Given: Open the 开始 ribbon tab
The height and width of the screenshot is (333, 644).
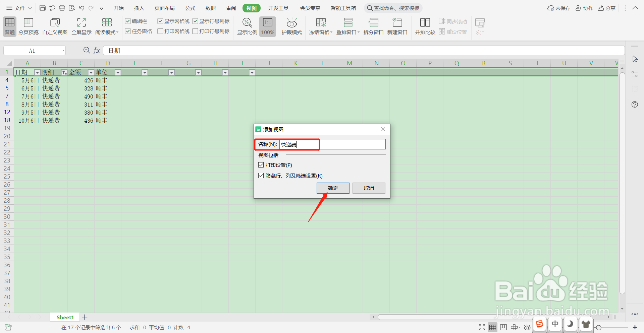Looking at the screenshot, I should click(119, 8).
